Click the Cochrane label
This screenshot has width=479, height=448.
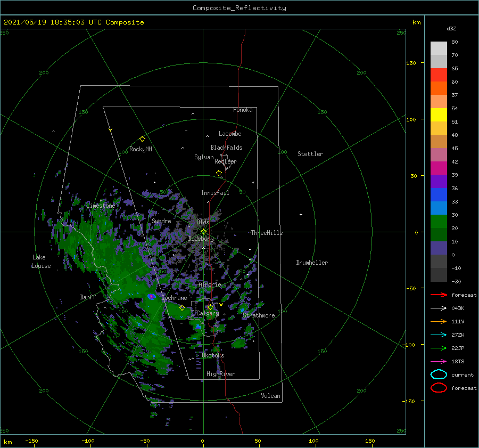174,298
